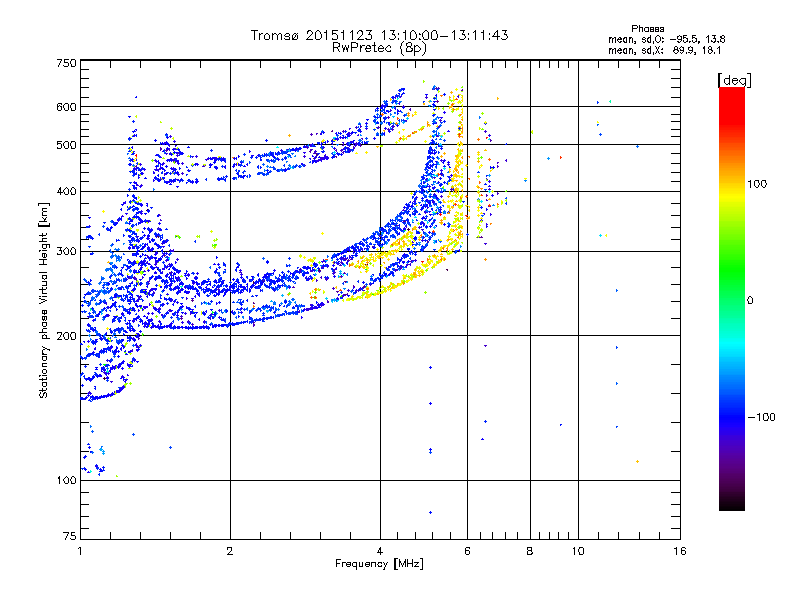Click the "RwPretec (8p)" subtitle

[379, 48]
